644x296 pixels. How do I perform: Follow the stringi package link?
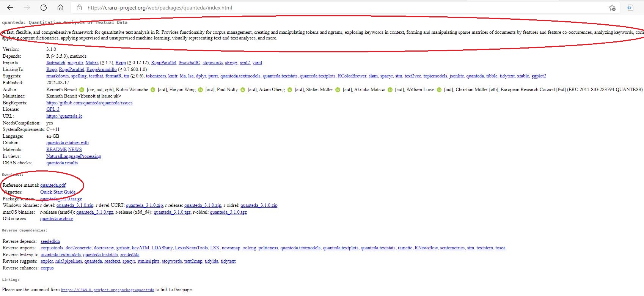pos(231,63)
